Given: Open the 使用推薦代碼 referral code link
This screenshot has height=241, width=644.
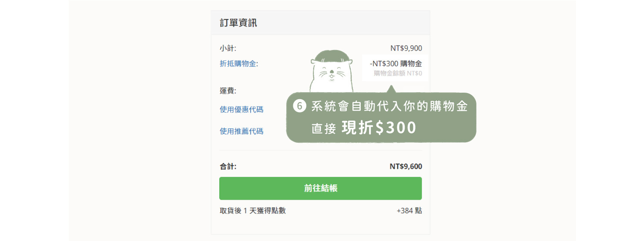Looking at the screenshot, I should pyautogui.click(x=241, y=131).
